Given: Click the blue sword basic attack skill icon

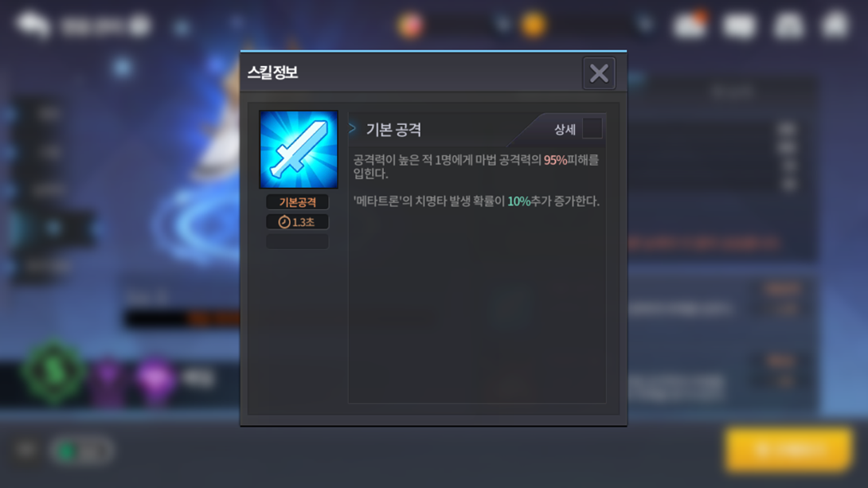Looking at the screenshot, I should click(x=299, y=150).
